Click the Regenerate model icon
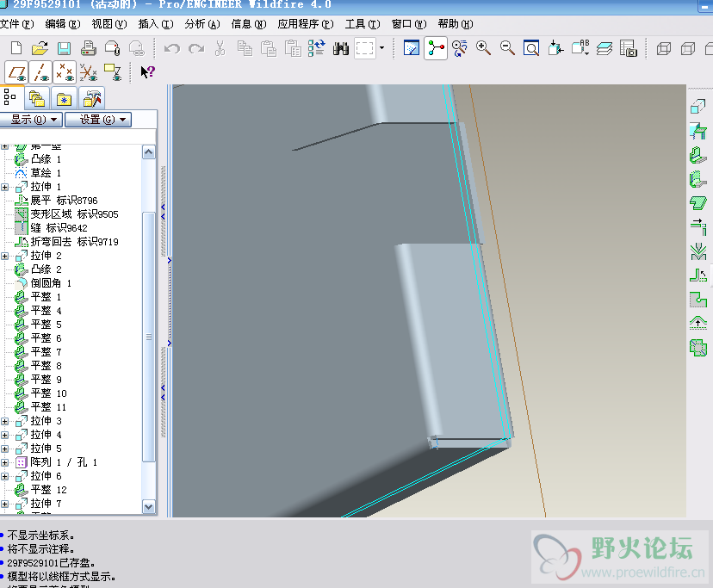The height and width of the screenshot is (588, 713). click(317, 48)
